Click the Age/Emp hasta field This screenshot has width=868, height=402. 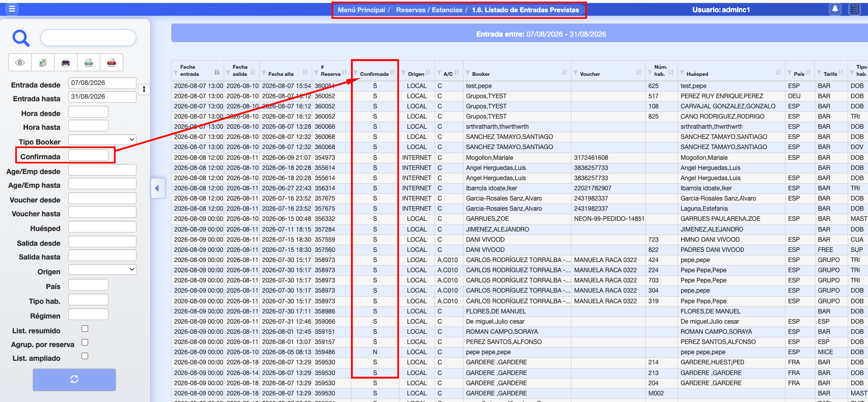[102, 183]
